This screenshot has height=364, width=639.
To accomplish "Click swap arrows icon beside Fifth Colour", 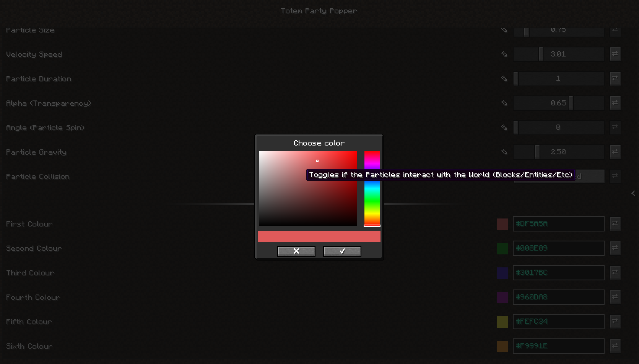I will (x=615, y=321).
